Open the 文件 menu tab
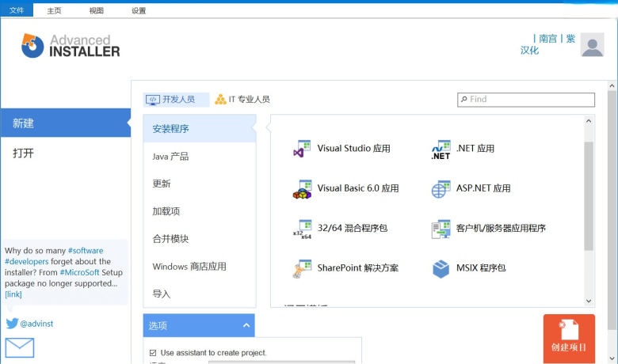618x364 pixels. point(17,10)
